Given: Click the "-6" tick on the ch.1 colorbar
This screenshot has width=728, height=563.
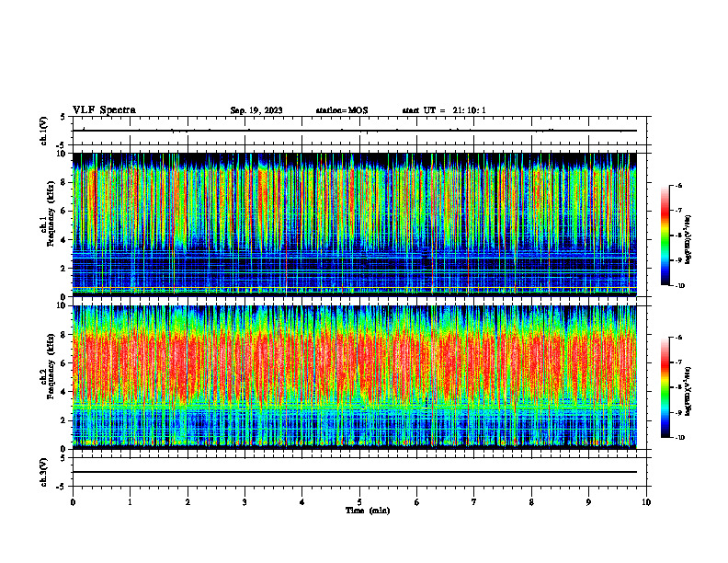Looking at the screenshot, I should pos(678,186).
